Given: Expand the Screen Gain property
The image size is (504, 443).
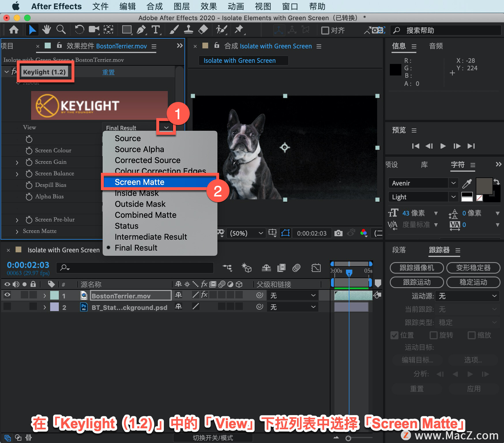Looking at the screenshot, I should (x=17, y=162).
